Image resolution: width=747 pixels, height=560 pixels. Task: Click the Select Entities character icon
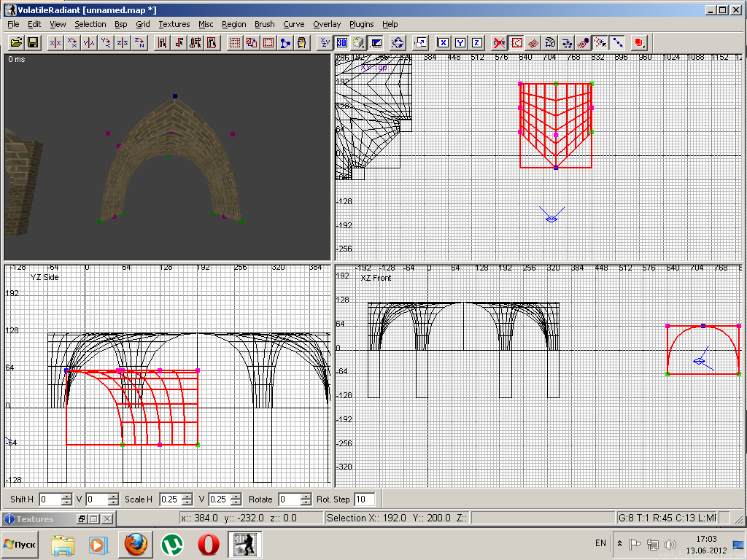[301, 43]
